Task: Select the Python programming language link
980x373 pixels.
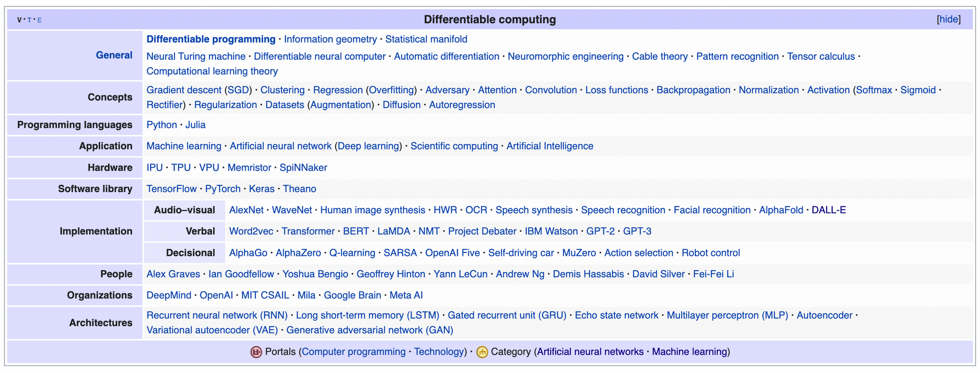Action: tap(161, 125)
